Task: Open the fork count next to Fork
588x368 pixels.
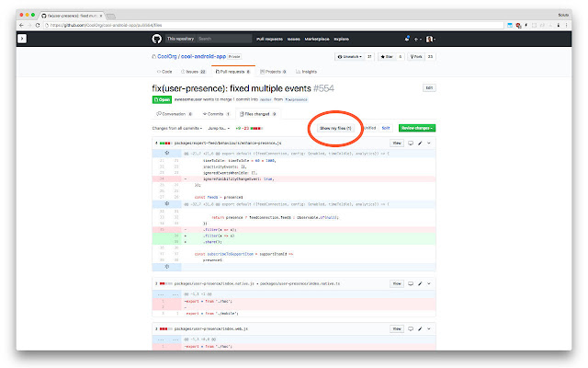Action: [x=430, y=57]
